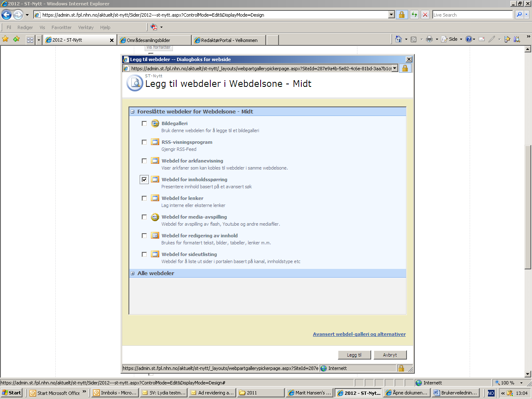This screenshot has height=399, width=532.
Task: Open the Verktøy menu
Action: (x=86, y=27)
